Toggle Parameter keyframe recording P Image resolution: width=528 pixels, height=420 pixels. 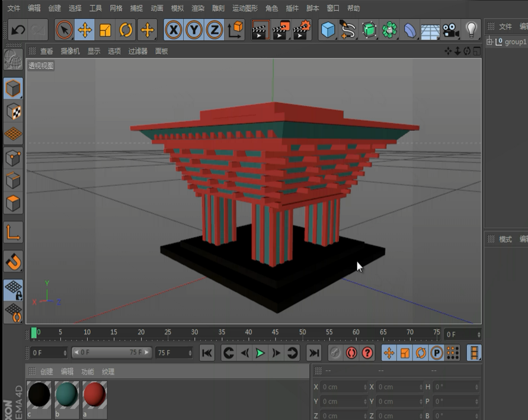(x=437, y=353)
